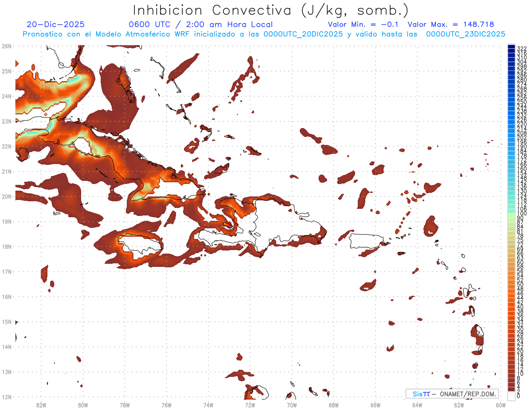The width and height of the screenshot is (532, 411).
Task: Click the '72W' longitude label
Action: (250, 404)
